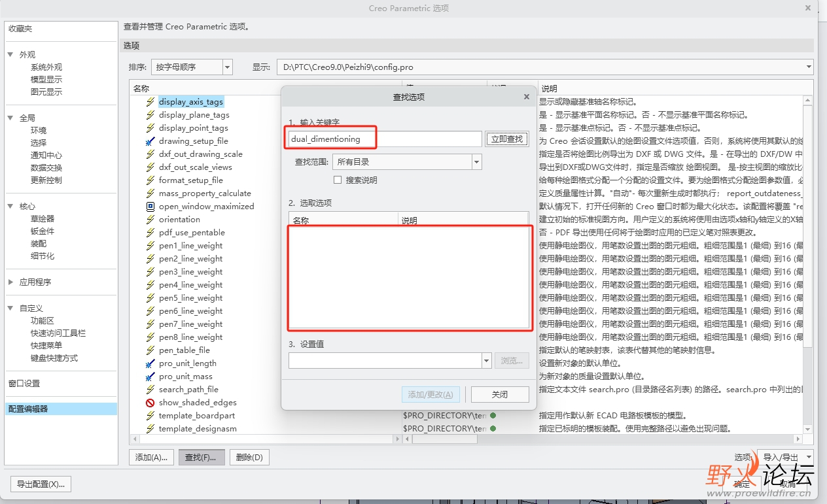Open the 设置值 combo box arrow
This screenshot has width=827, height=504.
486,360
